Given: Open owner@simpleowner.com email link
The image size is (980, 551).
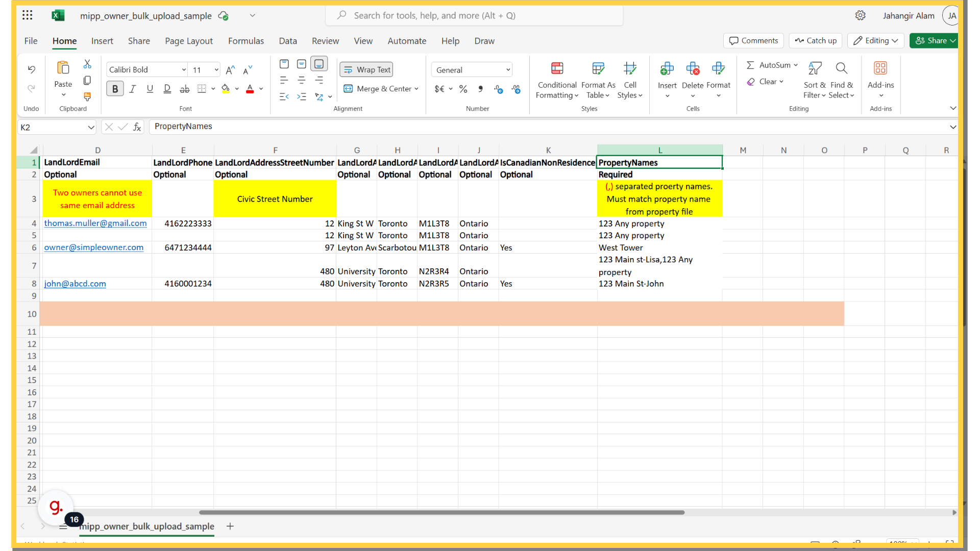Looking at the screenshot, I should click(94, 247).
